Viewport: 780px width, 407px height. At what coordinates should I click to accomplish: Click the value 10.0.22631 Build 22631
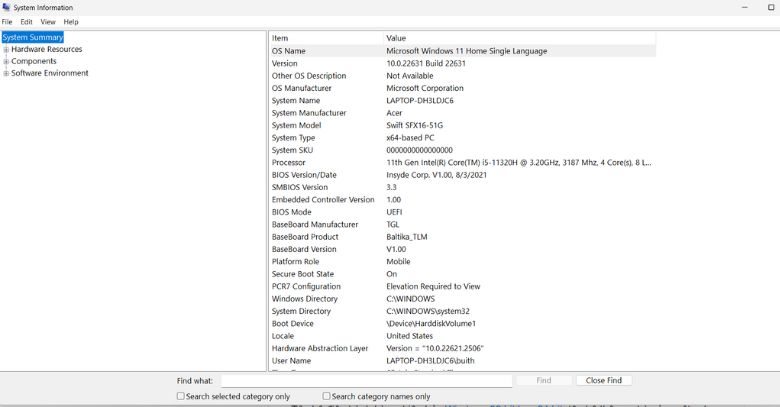pos(426,63)
